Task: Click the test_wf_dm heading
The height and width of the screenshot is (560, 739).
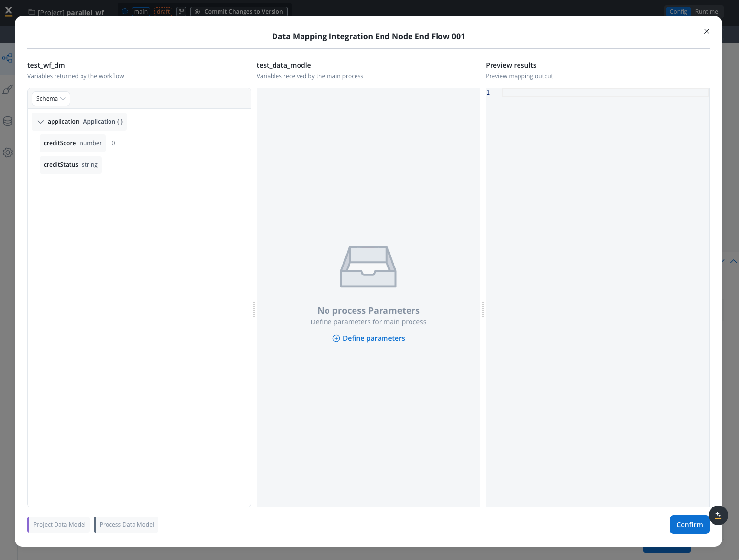Action: point(46,65)
